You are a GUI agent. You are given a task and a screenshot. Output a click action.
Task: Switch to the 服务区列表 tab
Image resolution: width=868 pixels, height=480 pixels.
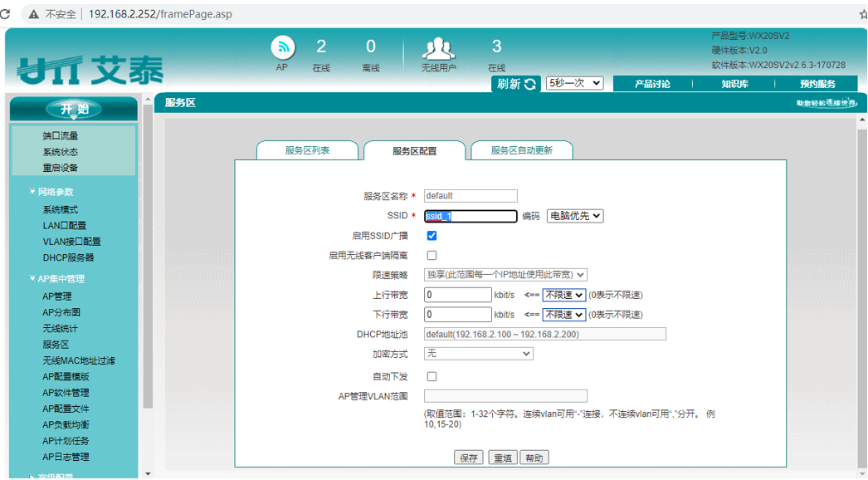point(307,150)
